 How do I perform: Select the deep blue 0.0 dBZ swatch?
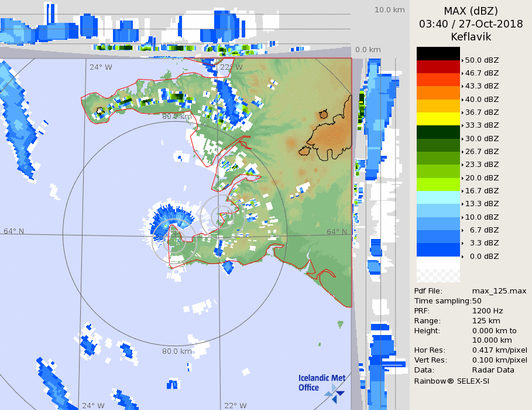pos(438,250)
